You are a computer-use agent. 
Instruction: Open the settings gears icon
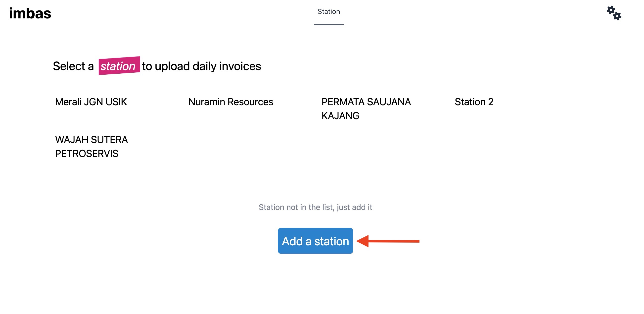(614, 13)
